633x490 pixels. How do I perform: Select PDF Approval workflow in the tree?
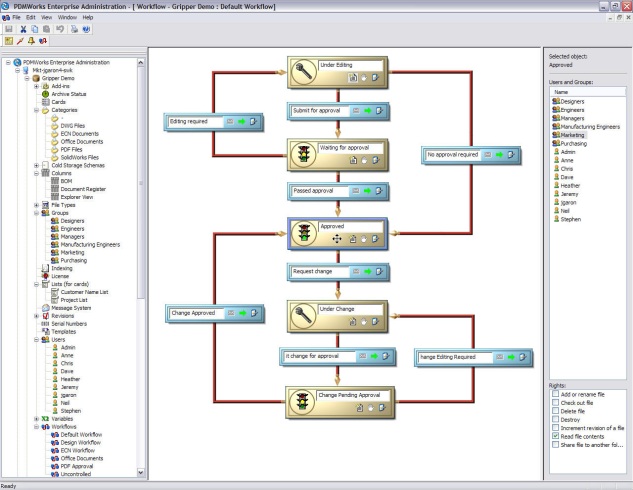point(77,466)
